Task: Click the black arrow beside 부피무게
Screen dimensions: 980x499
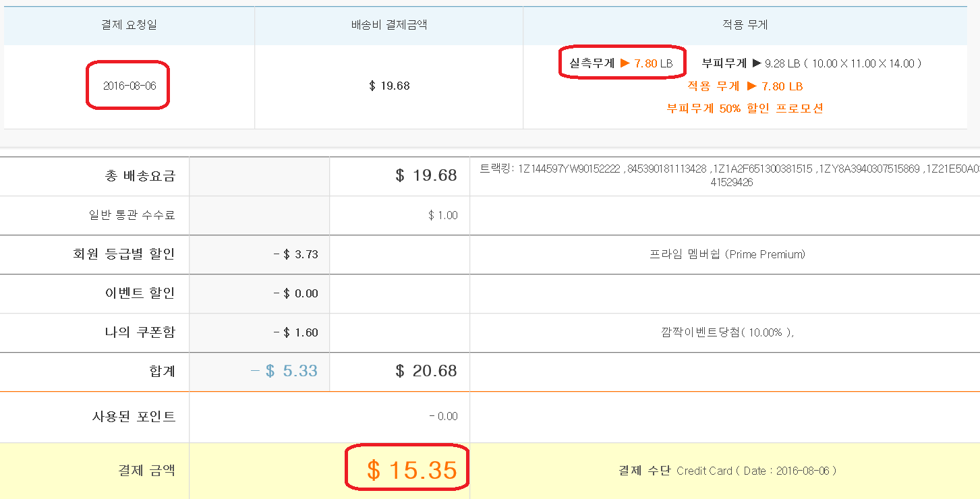Action: 757,63
